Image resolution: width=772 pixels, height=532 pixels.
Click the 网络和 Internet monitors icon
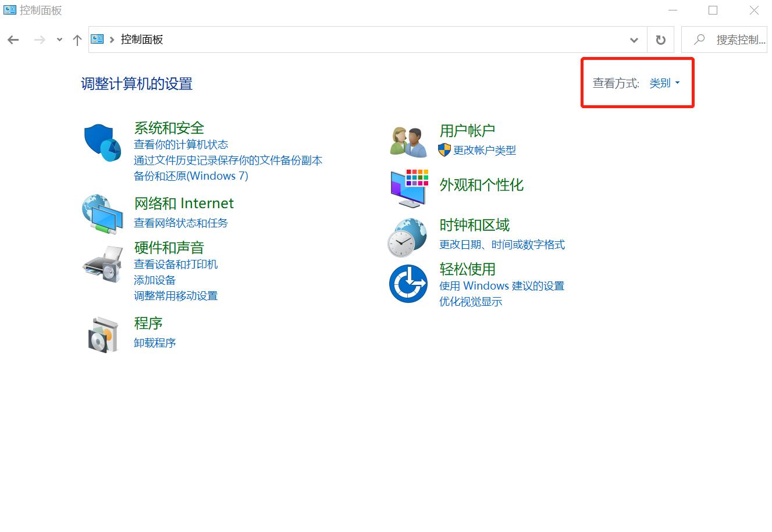(x=102, y=214)
